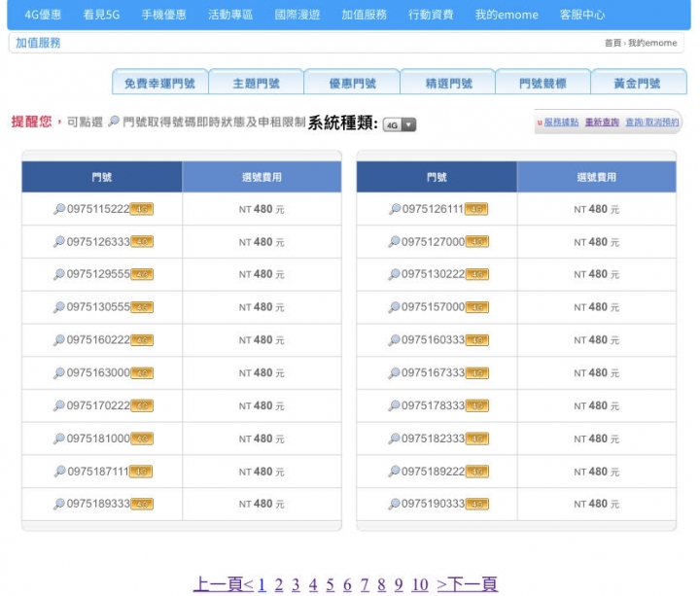This screenshot has height=596, width=700.
Task: Click magnifier icon beside number 0975190333
Action: pyautogui.click(x=394, y=504)
